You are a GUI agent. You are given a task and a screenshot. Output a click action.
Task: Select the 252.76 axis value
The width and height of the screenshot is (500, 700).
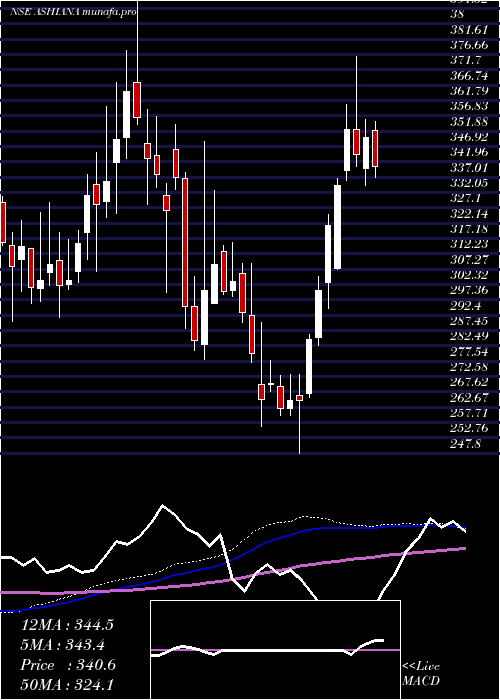pos(469,429)
